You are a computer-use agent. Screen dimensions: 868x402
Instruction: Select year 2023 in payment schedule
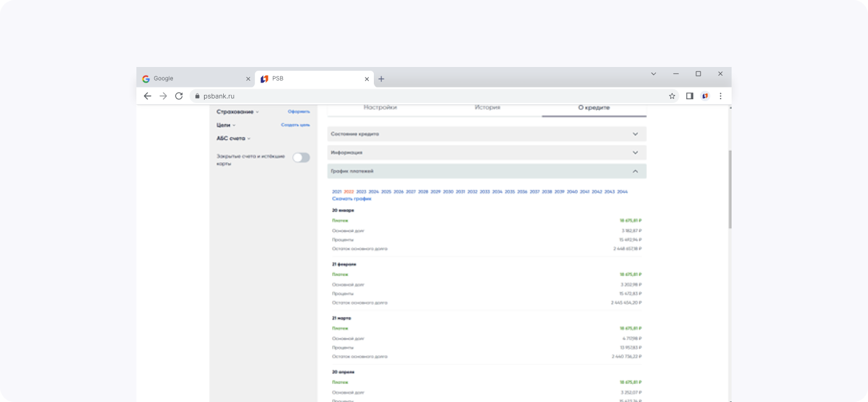(x=361, y=192)
